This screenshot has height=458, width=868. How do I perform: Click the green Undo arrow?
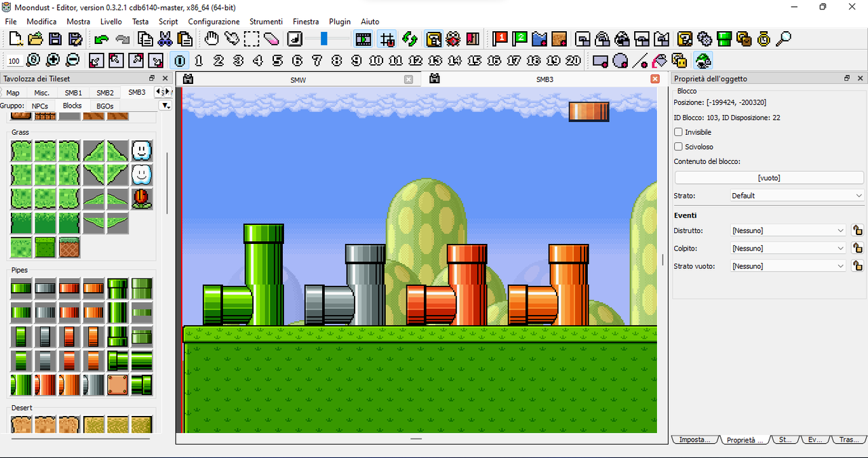click(x=102, y=39)
